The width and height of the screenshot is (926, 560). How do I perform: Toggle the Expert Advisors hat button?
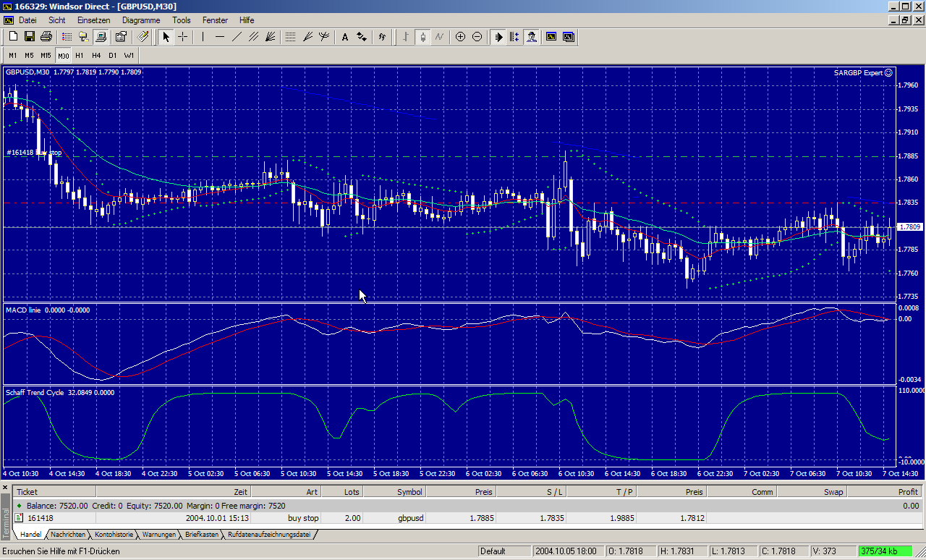(532, 37)
